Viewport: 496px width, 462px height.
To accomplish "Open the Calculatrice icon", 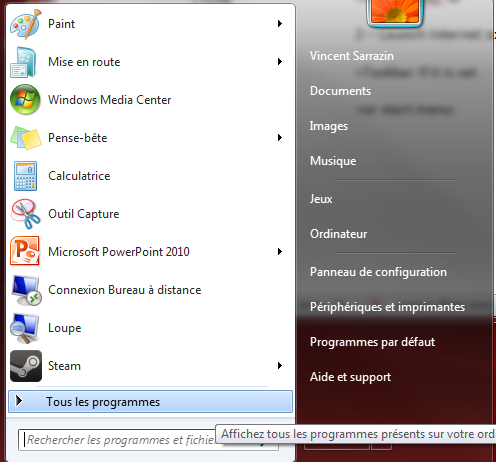I will coord(25,176).
